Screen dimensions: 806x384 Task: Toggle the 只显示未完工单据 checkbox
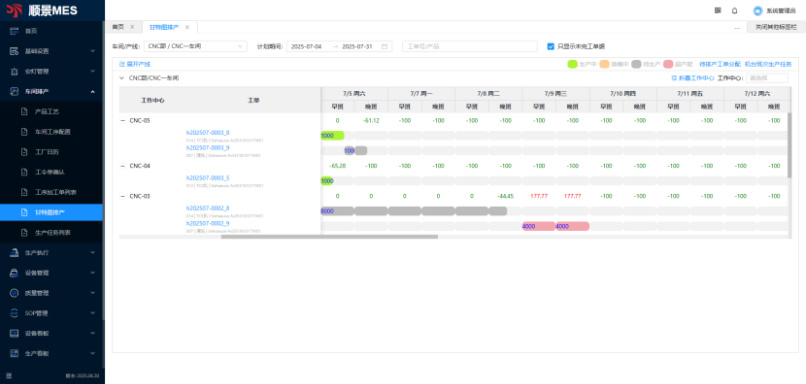[551, 46]
